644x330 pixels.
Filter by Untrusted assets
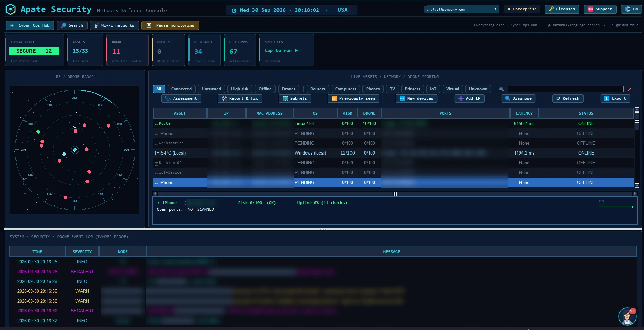pos(211,89)
